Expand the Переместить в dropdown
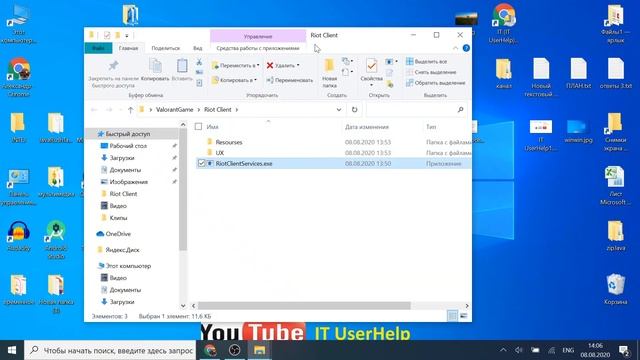This screenshot has width=640, height=360. coord(258,65)
